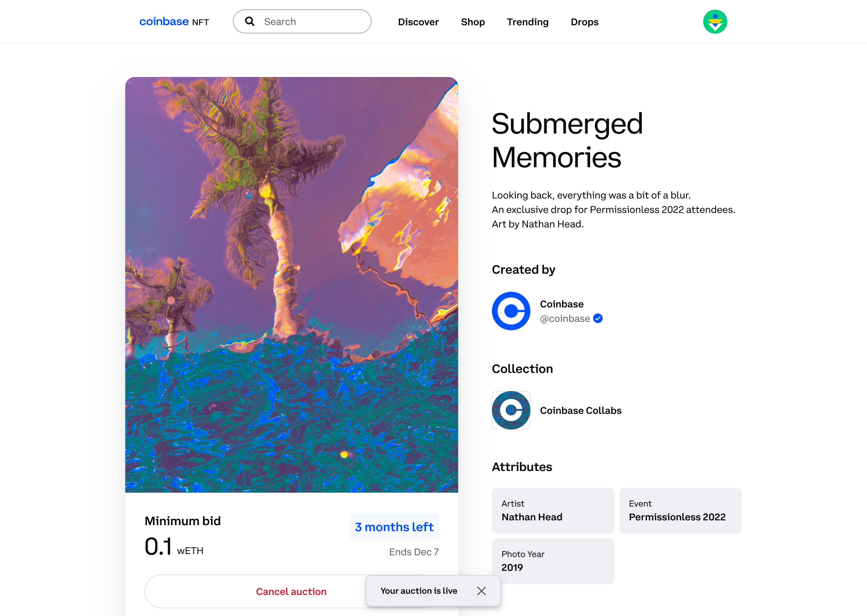The image size is (867, 616).
Task: Open the Coinbase Collabs collection icon
Action: pyautogui.click(x=511, y=410)
